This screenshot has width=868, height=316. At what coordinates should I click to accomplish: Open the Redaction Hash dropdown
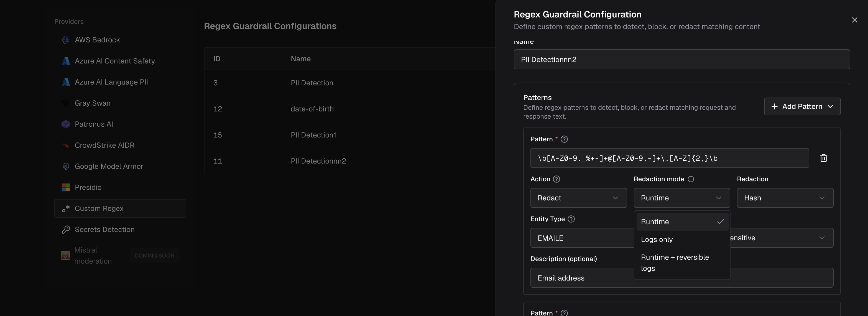click(x=785, y=198)
